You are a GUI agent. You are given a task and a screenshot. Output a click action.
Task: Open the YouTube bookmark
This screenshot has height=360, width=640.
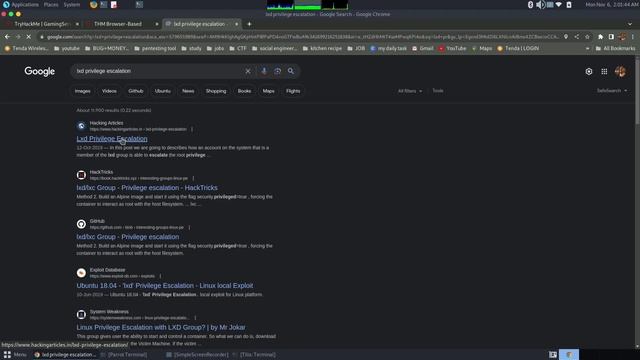(452, 49)
